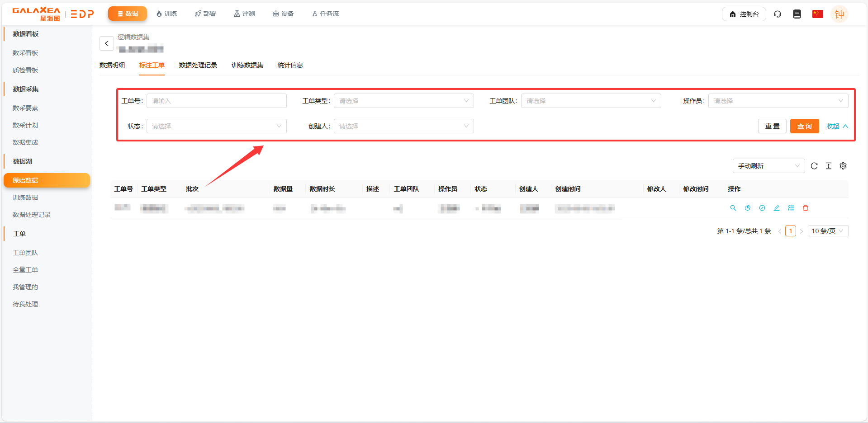The width and height of the screenshot is (868, 423).
Task: Open customer support headset icon
Action: pyautogui.click(x=778, y=14)
